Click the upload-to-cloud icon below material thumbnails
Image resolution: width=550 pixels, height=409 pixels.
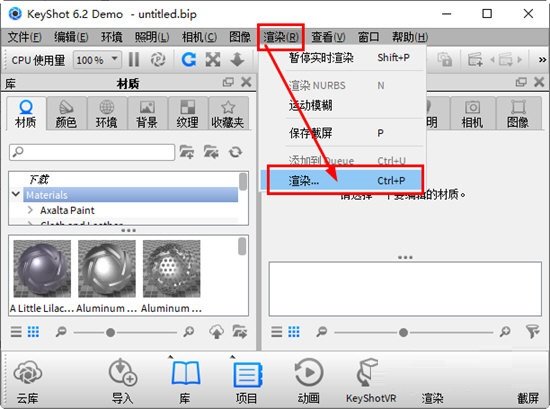point(216,331)
